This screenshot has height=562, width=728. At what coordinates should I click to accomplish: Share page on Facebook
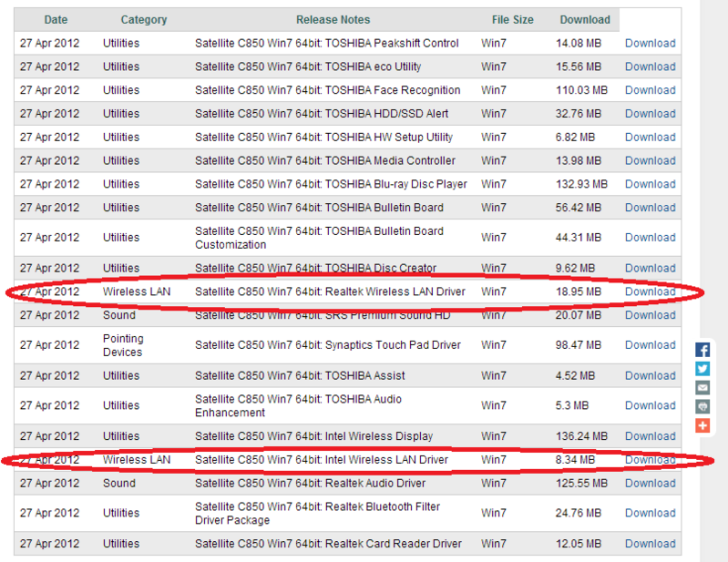[x=702, y=350]
